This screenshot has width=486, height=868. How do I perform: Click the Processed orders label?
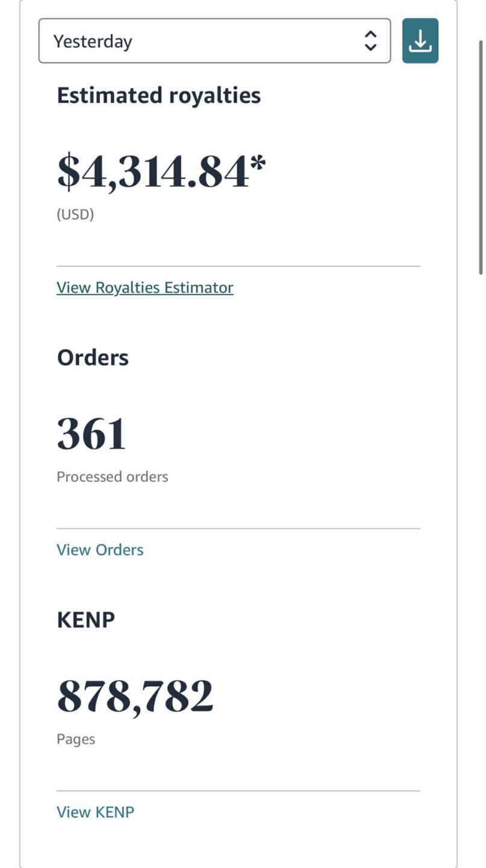click(x=112, y=477)
